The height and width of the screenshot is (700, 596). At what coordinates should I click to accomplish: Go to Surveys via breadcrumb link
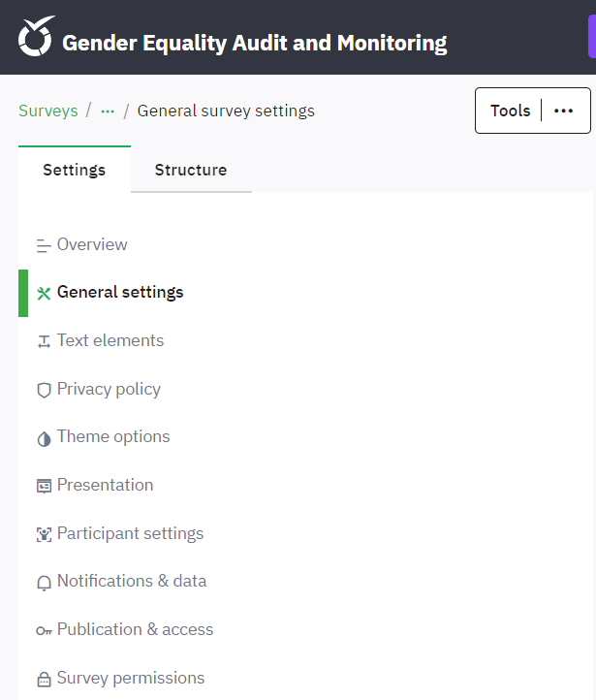pyautogui.click(x=48, y=111)
